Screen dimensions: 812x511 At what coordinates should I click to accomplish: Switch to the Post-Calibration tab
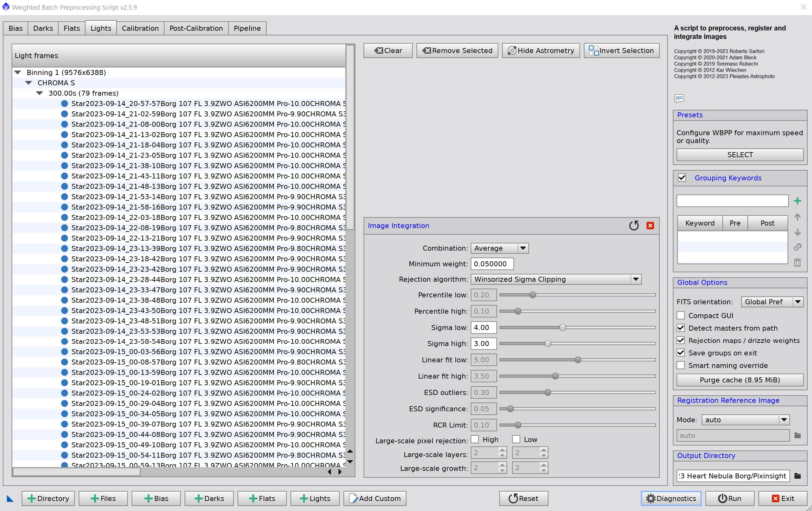coord(196,28)
